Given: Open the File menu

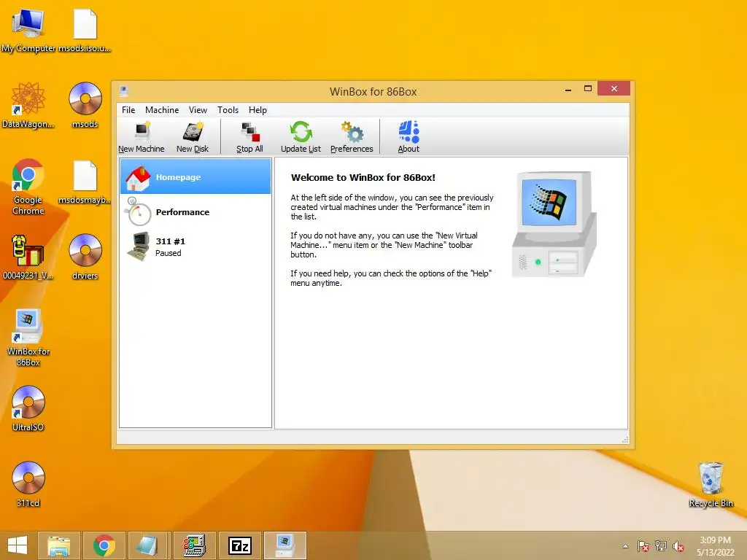Looking at the screenshot, I should pyautogui.click(x=128, y=110).
